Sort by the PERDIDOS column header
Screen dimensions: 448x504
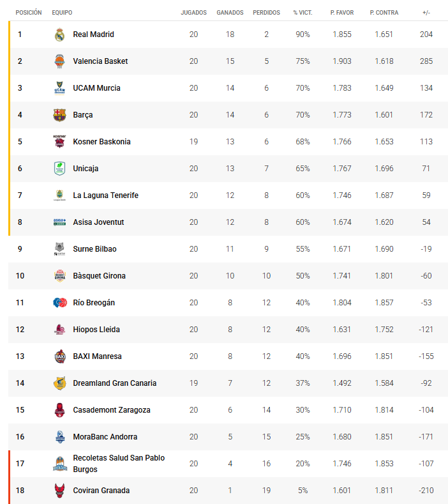266,12
